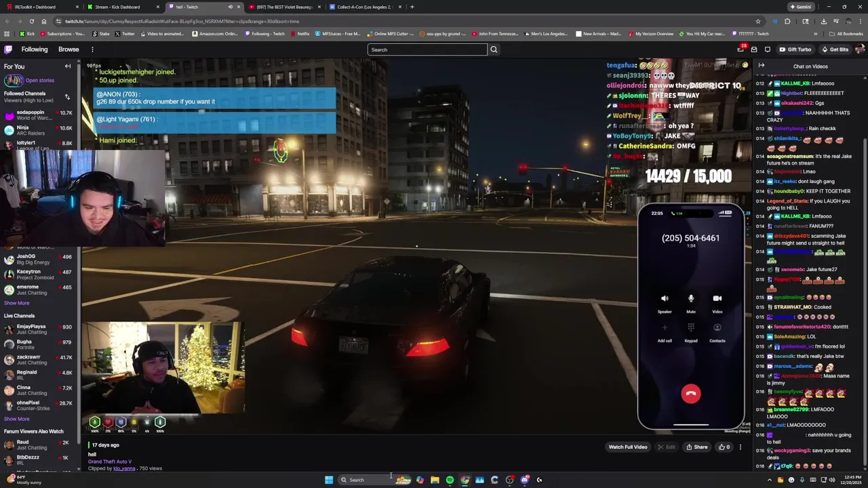Open zackrawrr live channel
This screenshot has height=488, width=868.
39,359
